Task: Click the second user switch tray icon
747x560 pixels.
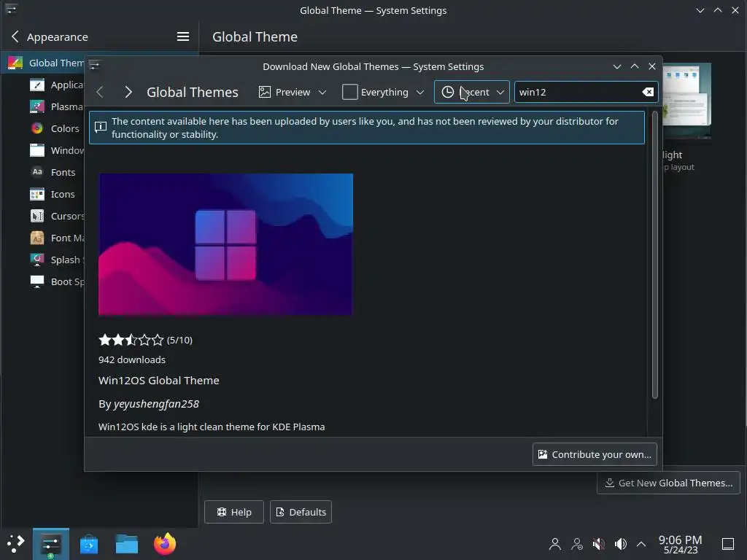Action: (577, 544)
